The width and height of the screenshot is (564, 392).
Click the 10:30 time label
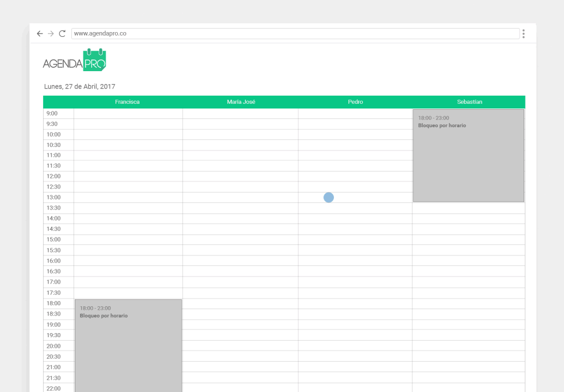[53, 145]
